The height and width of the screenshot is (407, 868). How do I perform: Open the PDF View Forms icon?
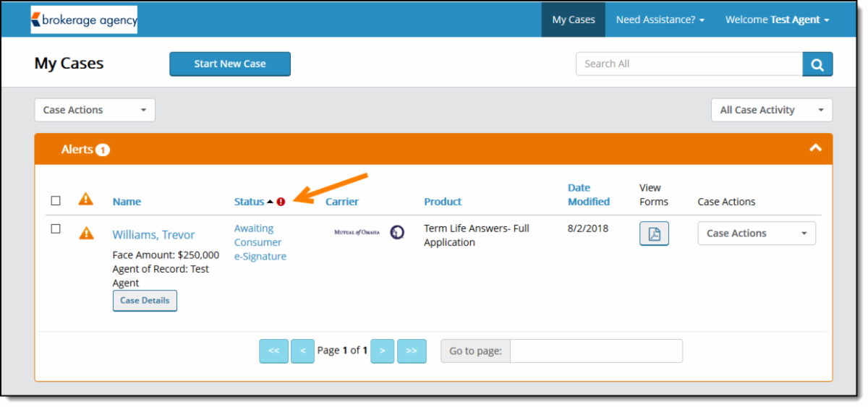[x=654, y=234]
